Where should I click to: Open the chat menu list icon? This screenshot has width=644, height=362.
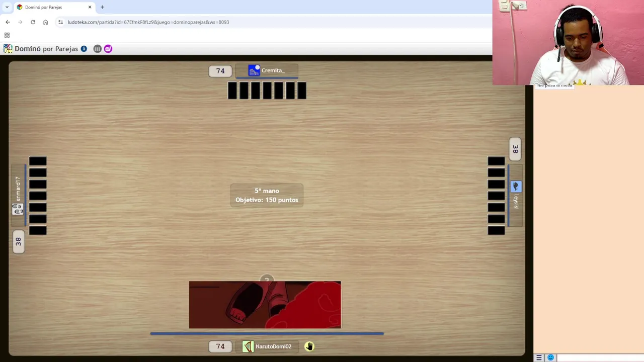pyautogui.click(x=539, y=357)
